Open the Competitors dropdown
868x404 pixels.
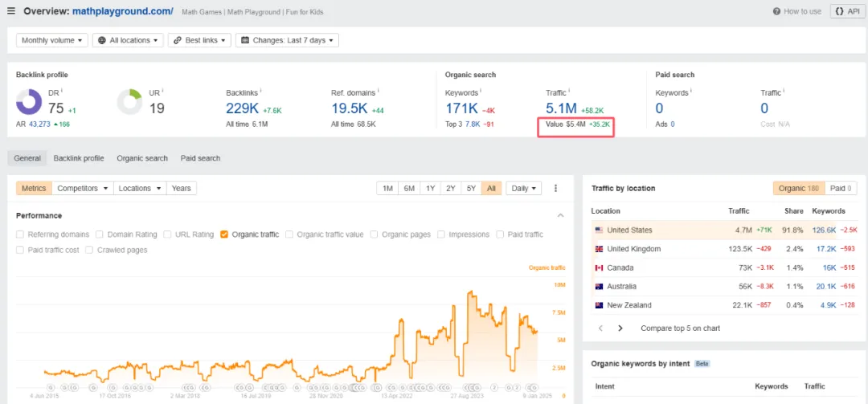[83, 188]
